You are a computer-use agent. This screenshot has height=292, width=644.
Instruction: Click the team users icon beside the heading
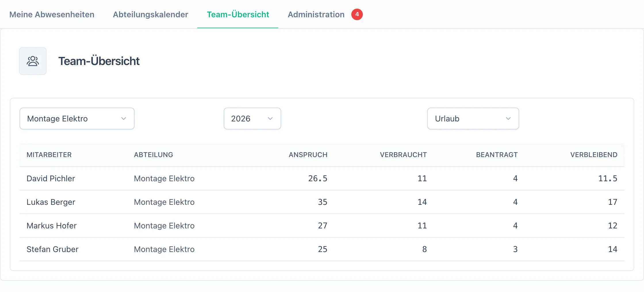coord(33,61)
